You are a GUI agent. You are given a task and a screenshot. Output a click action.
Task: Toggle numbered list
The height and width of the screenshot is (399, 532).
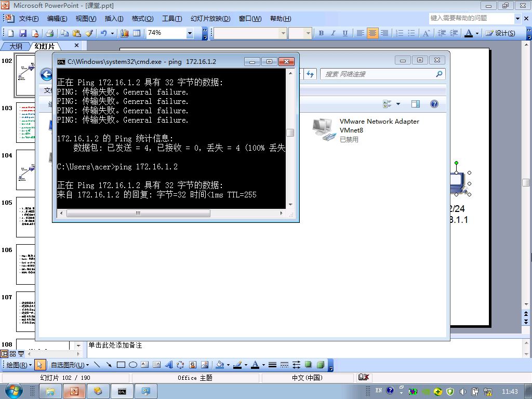[x=400, y=33]
